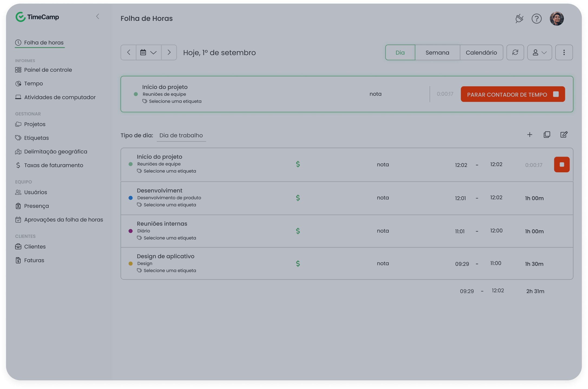This screenshot has width=588, height=389.
Task: Click start time 11:01 of Reuniões internas
Action: pyautogui.click(x=460, y=231)
